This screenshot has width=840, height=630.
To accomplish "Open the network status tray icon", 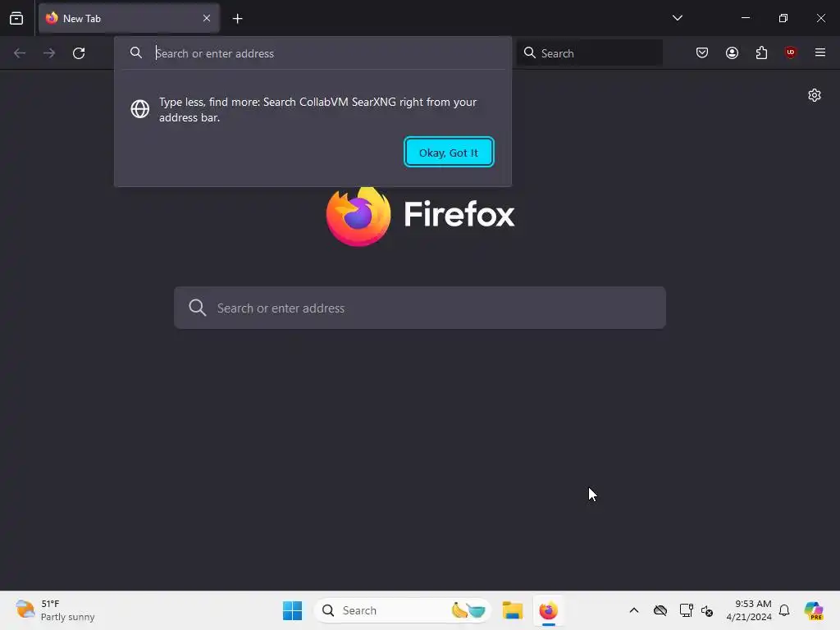I will pyautogui.click(x=686, y=610).
